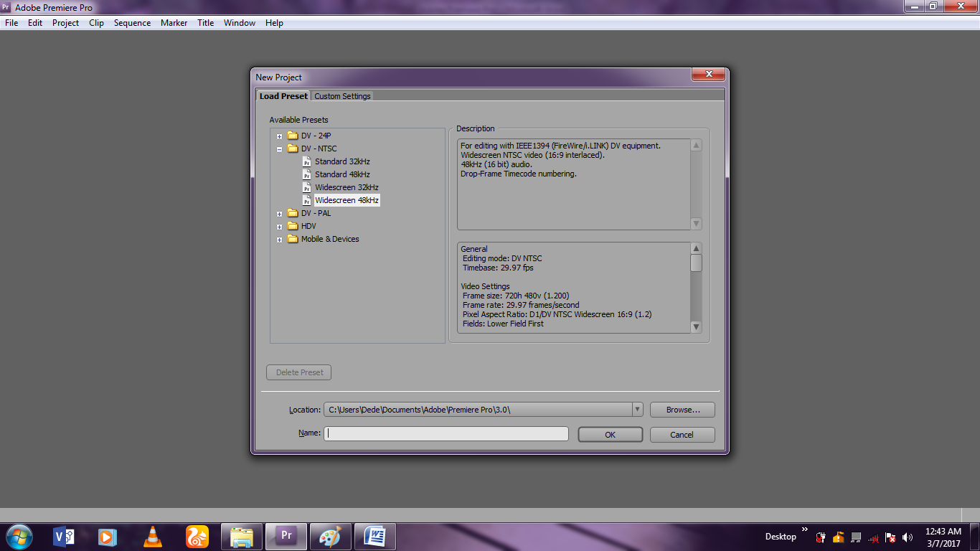Expand the DV - PAL preset folder
Image resolution: width=980 pixels, height=551 pixels.
coord(280,214)
